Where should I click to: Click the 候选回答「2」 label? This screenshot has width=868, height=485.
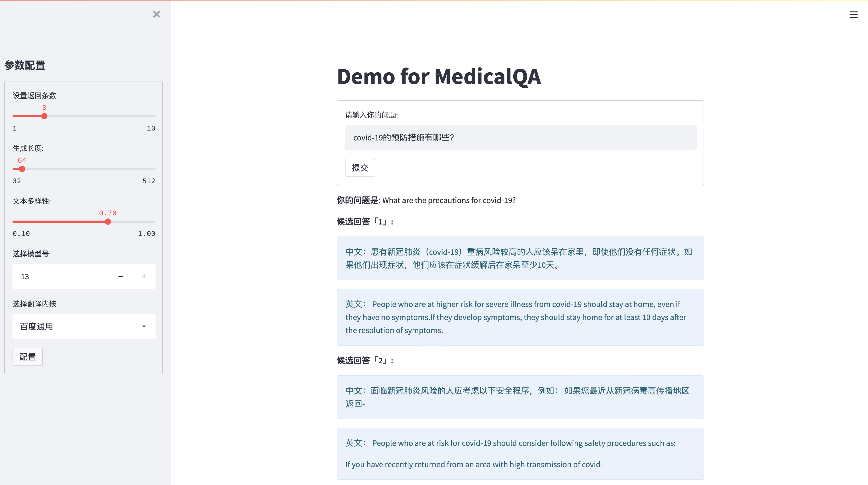[x=365, y=361]
